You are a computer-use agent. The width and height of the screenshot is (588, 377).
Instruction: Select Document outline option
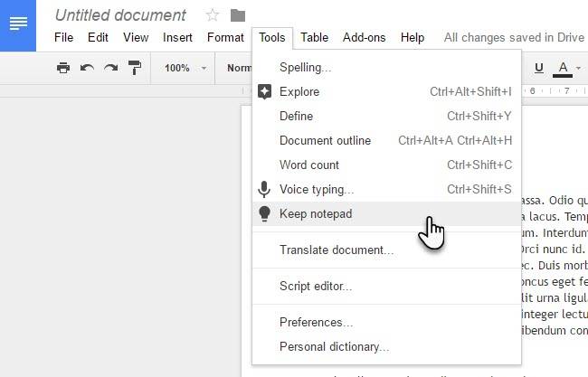386,140
